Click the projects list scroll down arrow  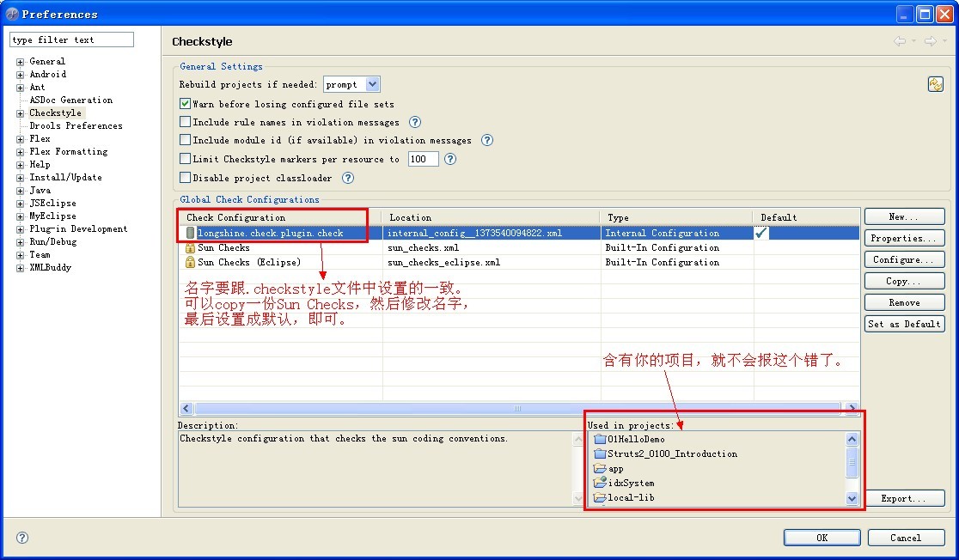point(852,498)
